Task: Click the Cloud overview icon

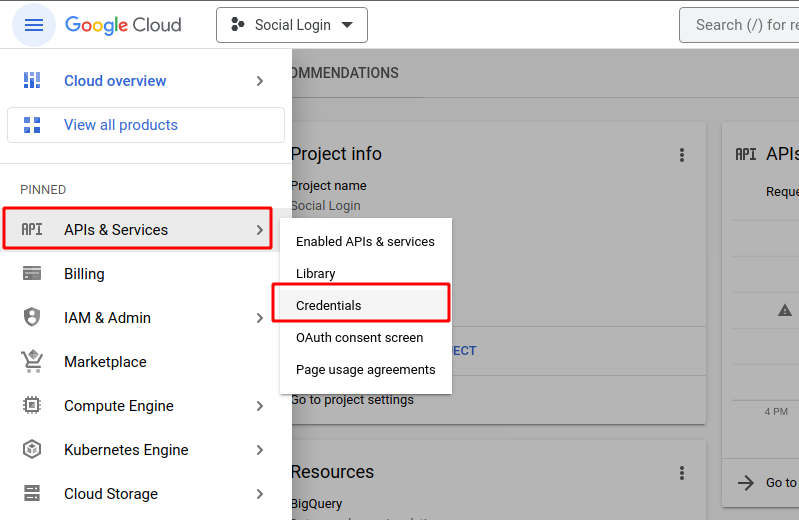Action: (32, 81)
